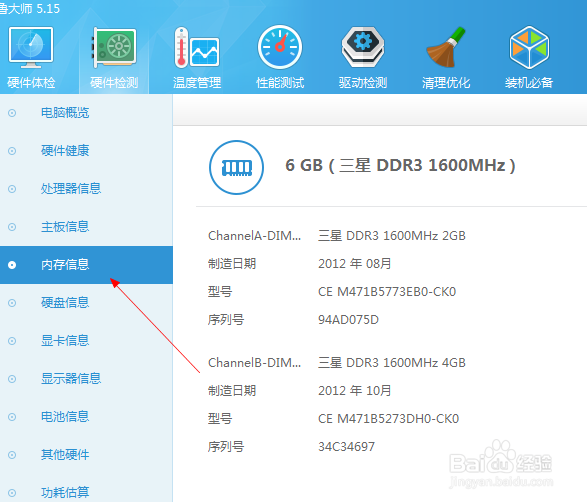587x502 pixels.
Task: Click the 6 GB 三星 DDR3 1600MHz heading
Action: pos(400,165)
